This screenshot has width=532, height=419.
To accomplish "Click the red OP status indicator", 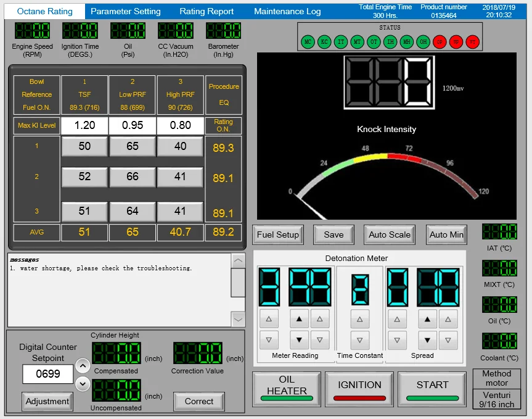I will [x=439, y=42].
